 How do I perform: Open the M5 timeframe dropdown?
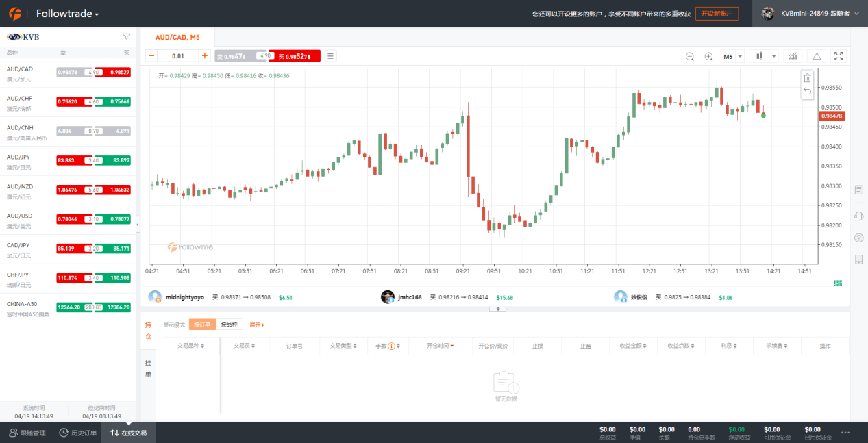click(x=732, y=56)
